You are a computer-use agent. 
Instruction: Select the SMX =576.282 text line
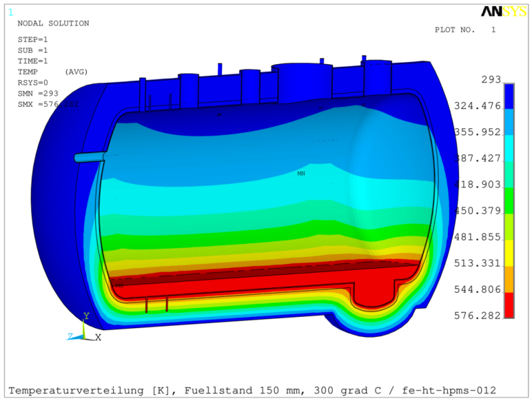pos(47,104)
